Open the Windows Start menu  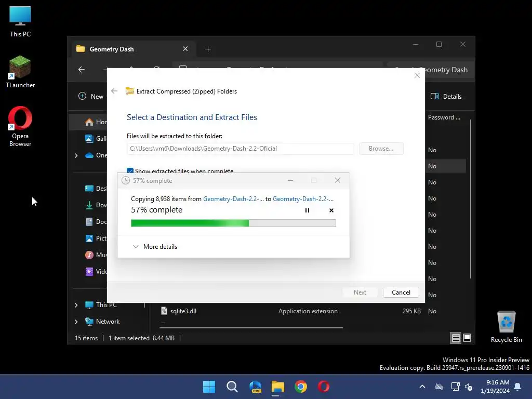pyautogui.click(x=209, y=387)
